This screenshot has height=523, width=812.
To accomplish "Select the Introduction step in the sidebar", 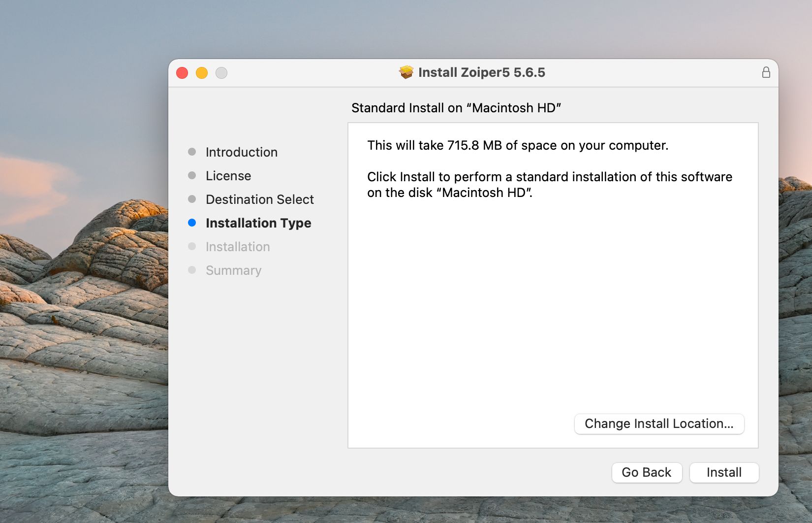I will (x=242, y=152).
